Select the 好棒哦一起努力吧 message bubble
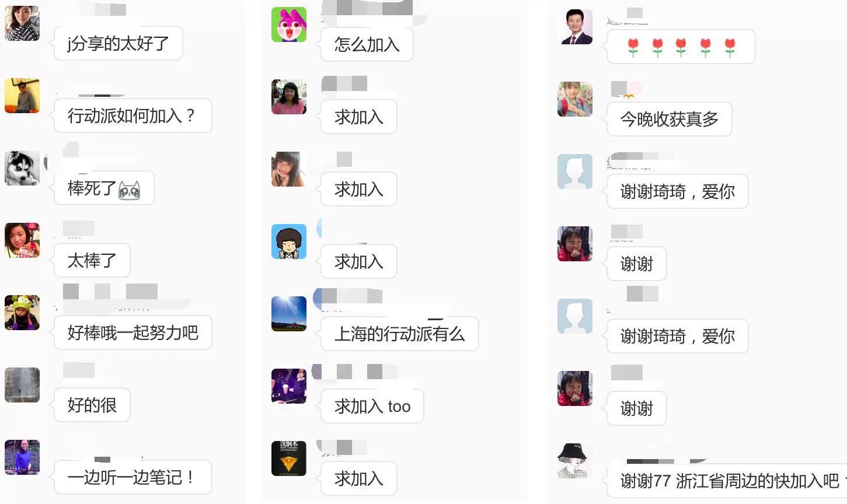The image size is (847, 504). point(133,332)
